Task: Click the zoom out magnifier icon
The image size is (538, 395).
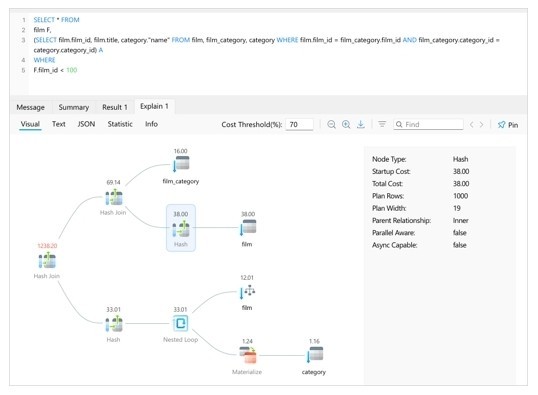Action: (x=331, y=124)
